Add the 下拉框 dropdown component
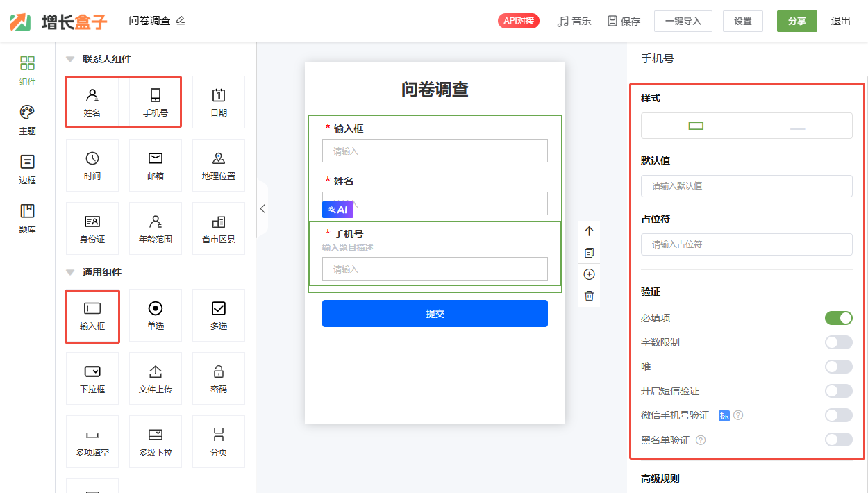This screenshot has width=868, height=493. point(92,379)
